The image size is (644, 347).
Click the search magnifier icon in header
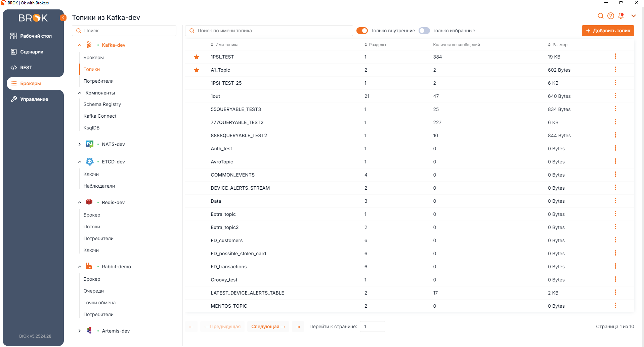point(601,16)
